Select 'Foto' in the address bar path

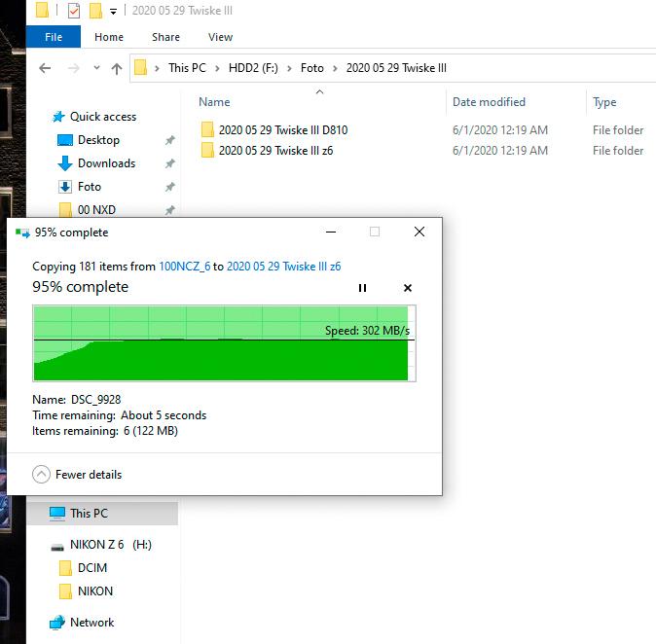point(312,68)
